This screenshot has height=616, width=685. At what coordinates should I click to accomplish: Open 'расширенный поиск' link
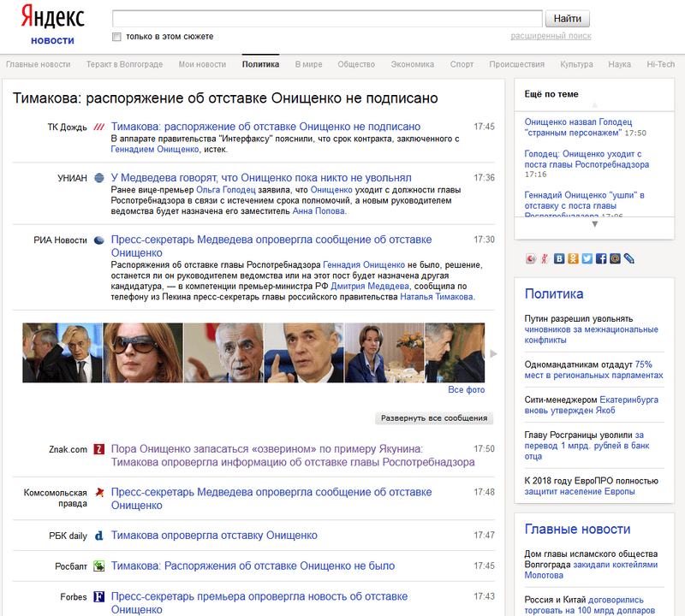tap(551, 36)
